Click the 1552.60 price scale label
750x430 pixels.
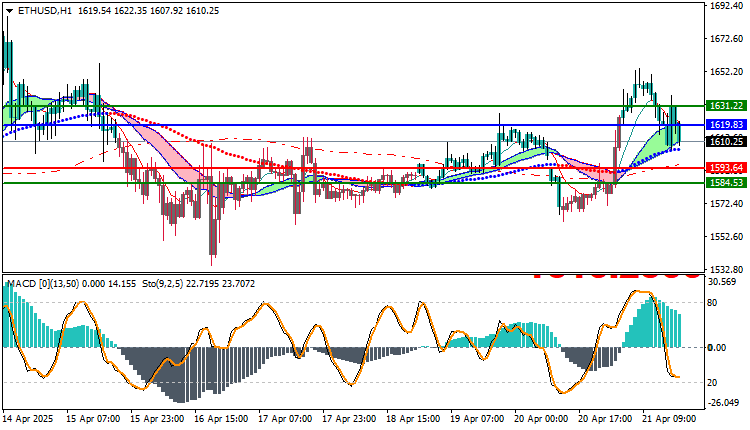click(727, 237)
